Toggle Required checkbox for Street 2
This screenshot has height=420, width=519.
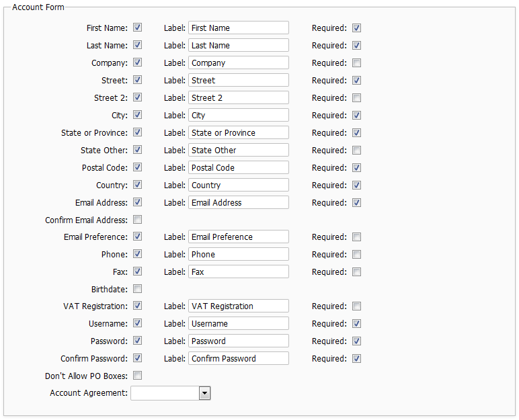(356, 98)
